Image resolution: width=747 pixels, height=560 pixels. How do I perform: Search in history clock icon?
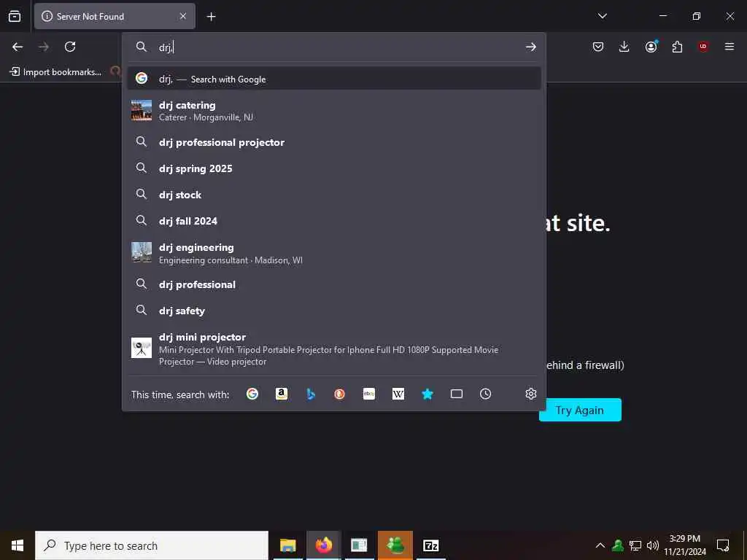click(485, 394)
